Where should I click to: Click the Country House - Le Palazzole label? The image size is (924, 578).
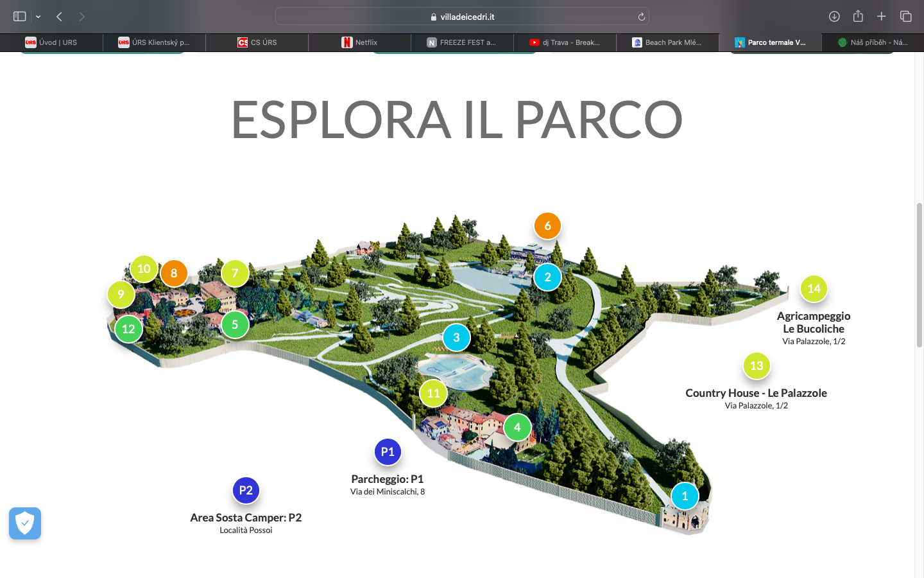pyautogui.click(x=756, y=393)
